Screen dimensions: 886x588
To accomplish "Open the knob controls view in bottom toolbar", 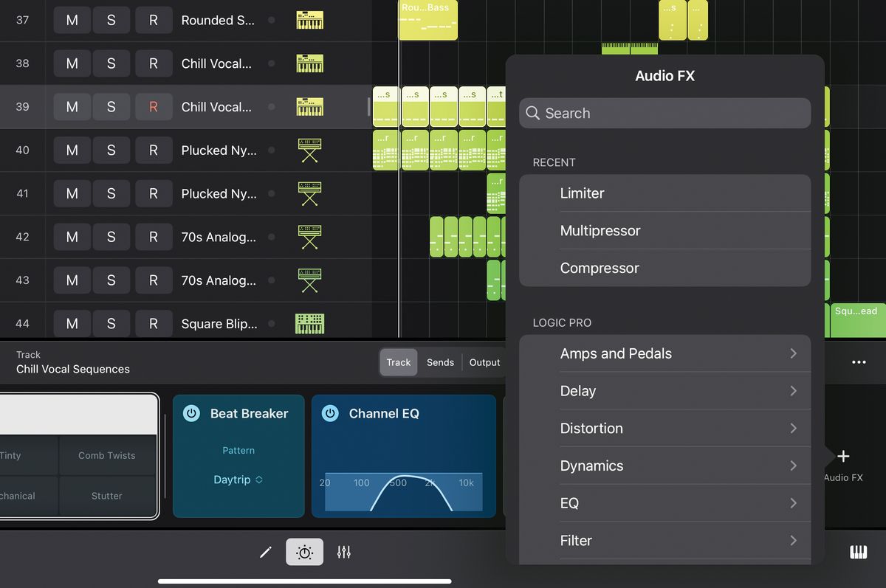I will (x=304, y=551).
